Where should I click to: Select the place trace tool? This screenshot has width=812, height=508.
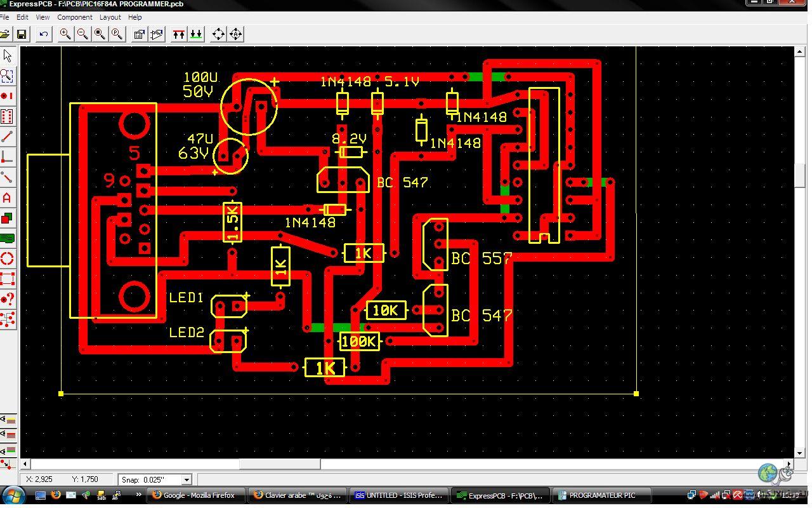[x=7, y=137]
